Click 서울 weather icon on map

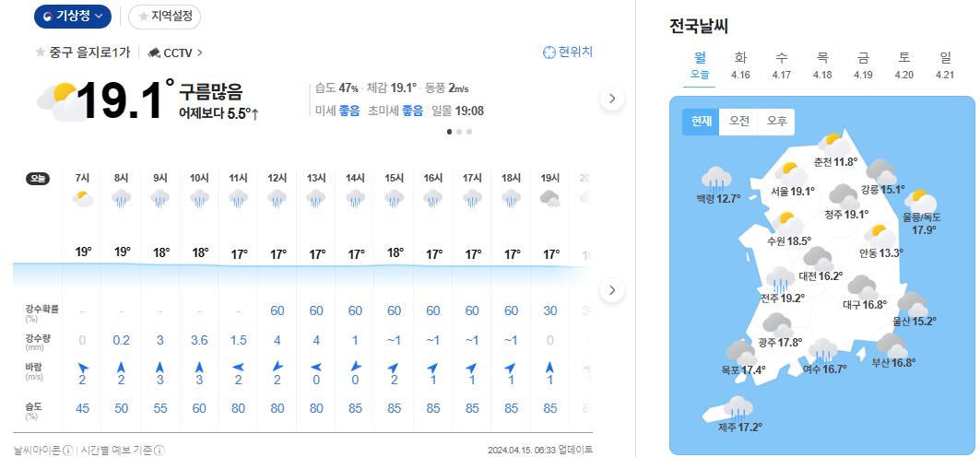(x=787, y=172)
